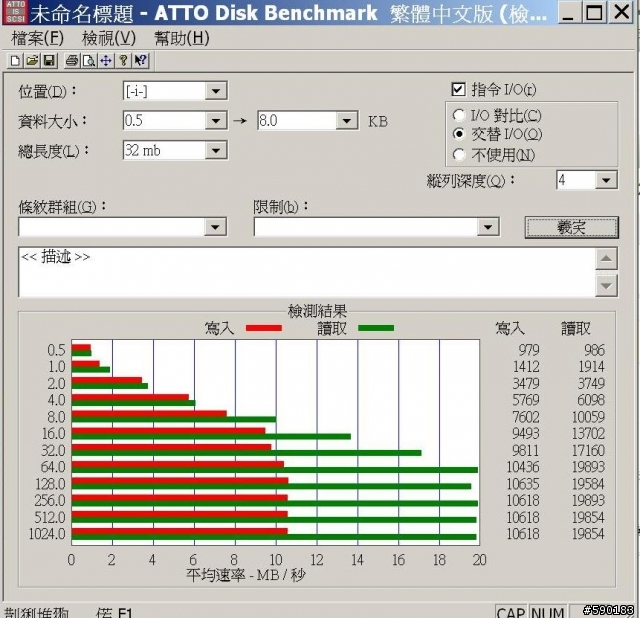Open the 檢視 menu
Image resolution: width=640 pixels, height=618 pixels.
[x=109, y=39]
